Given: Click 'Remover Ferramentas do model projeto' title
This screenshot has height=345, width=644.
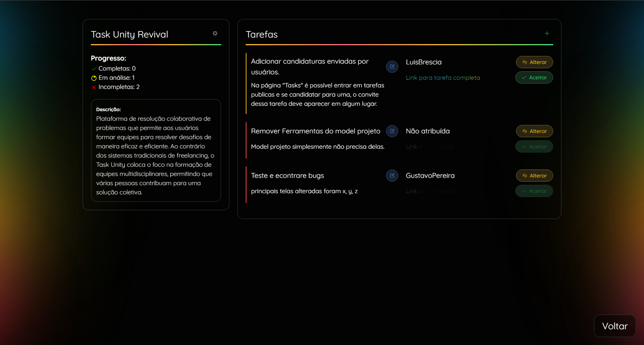Looking at the screenshot, I should pyautogui.click(x=315, y=131).
